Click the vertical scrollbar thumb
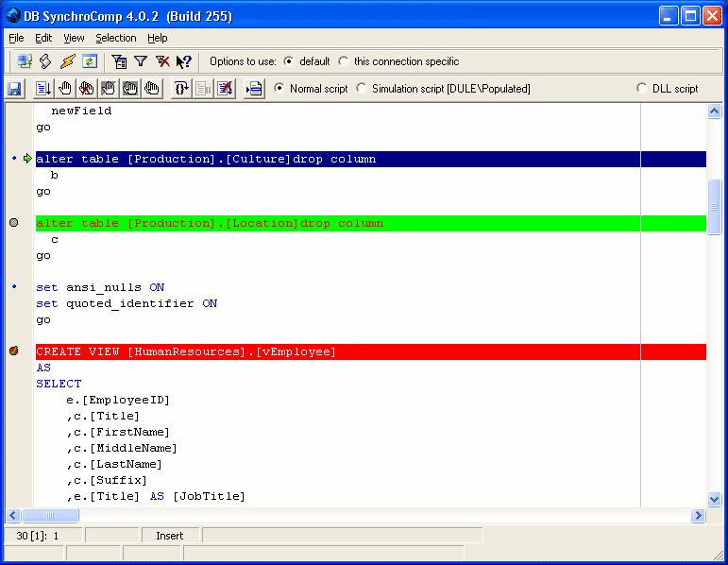 coord(714,207)
